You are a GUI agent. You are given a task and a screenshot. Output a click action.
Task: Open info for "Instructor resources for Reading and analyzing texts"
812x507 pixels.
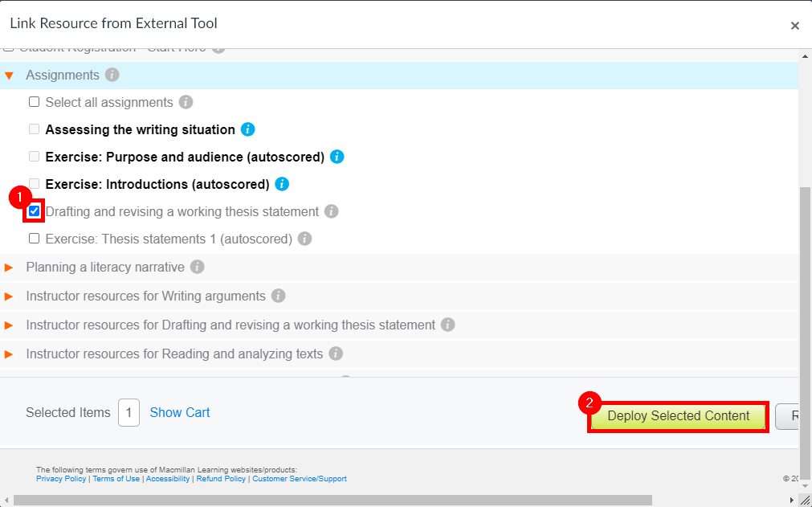coord(336,354)
